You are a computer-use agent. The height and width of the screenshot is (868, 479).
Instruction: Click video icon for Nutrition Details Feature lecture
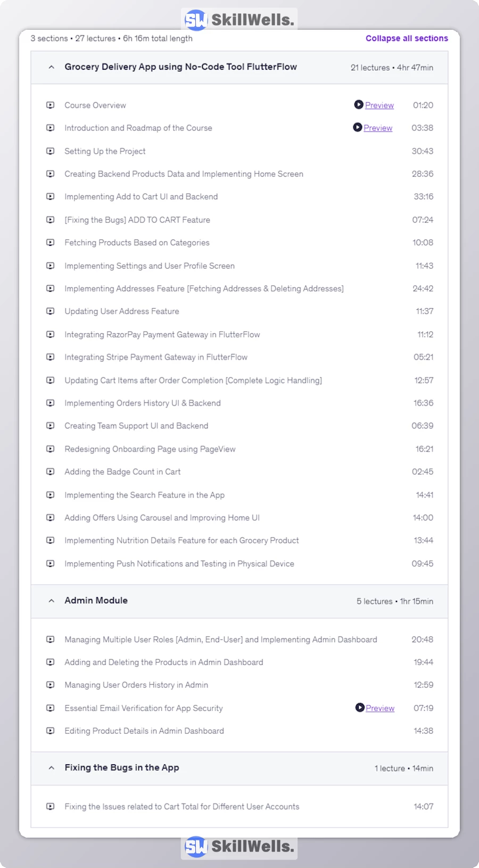pyautogui.click(x=51, y=541)
